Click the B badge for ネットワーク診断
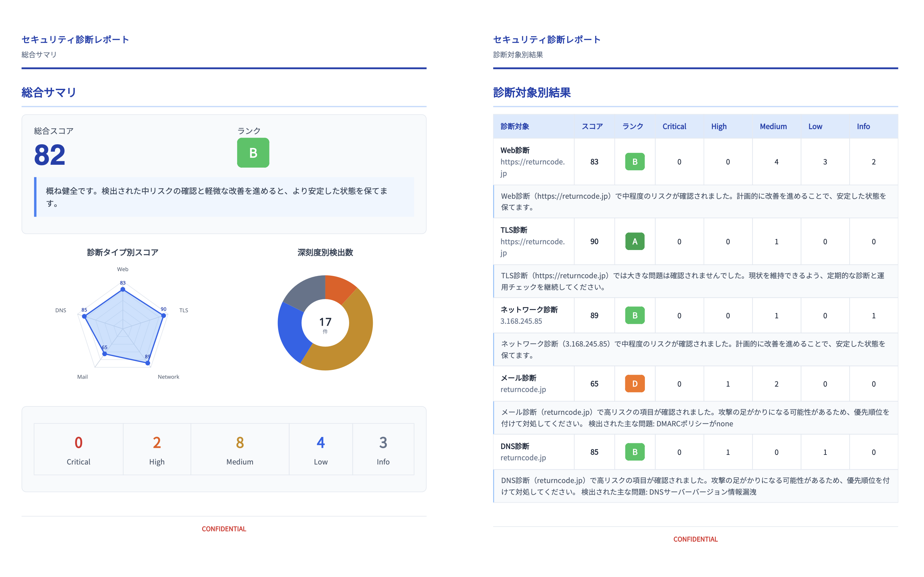924x577 pixels. click(x=634, y=315)
